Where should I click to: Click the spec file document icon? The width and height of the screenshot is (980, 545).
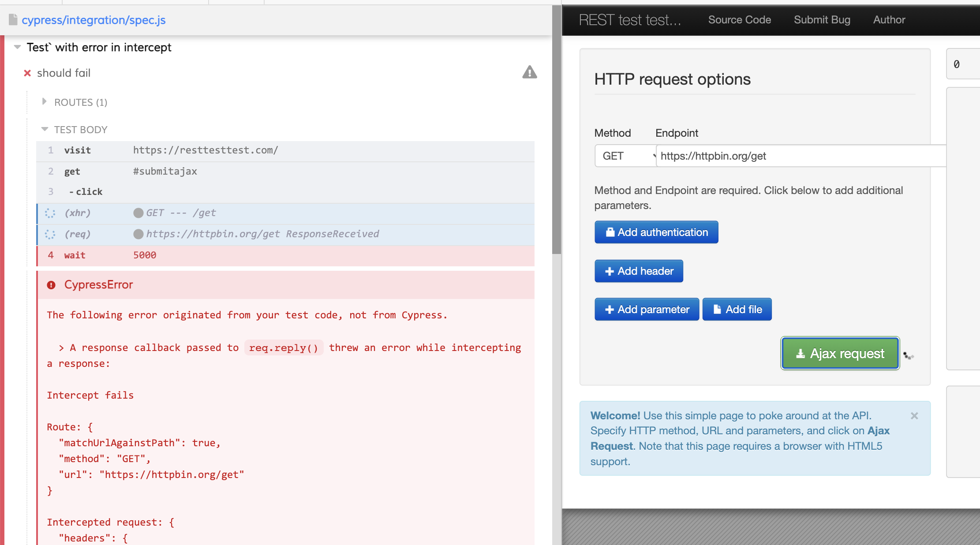click(x=13, y=20)
